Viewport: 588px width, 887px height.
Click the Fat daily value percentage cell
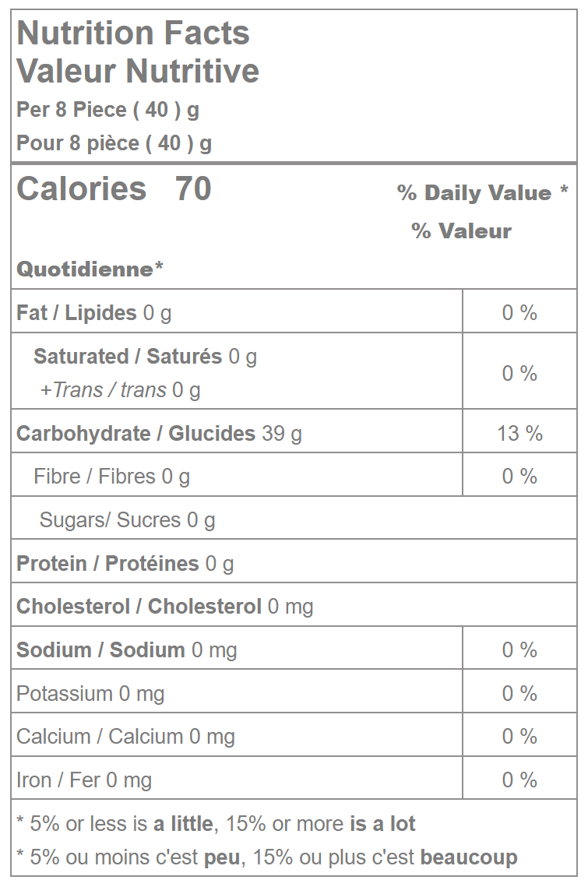click(519, 313)
